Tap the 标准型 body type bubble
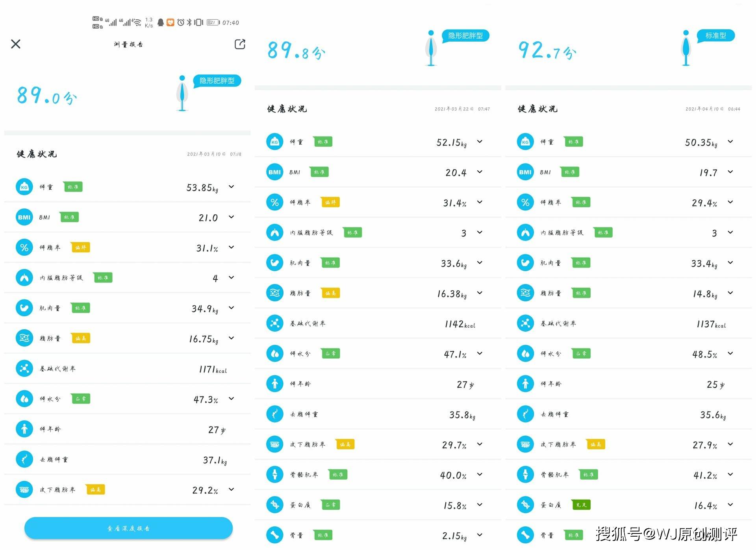The image size is (756, 550). click(x=715, y=35)
